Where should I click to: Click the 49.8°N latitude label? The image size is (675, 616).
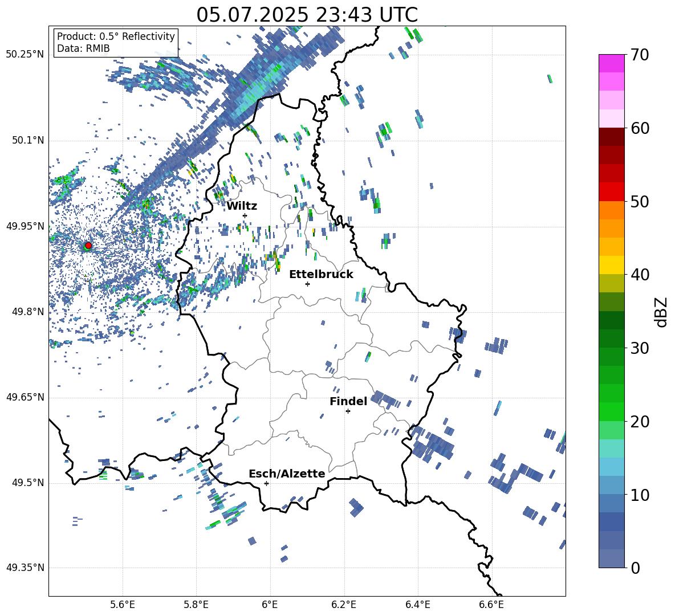[28, 312]
